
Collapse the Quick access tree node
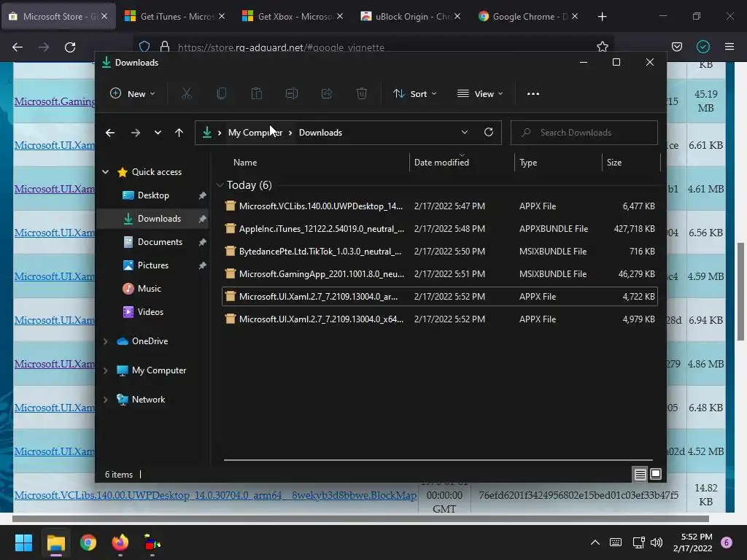point(105,172)
